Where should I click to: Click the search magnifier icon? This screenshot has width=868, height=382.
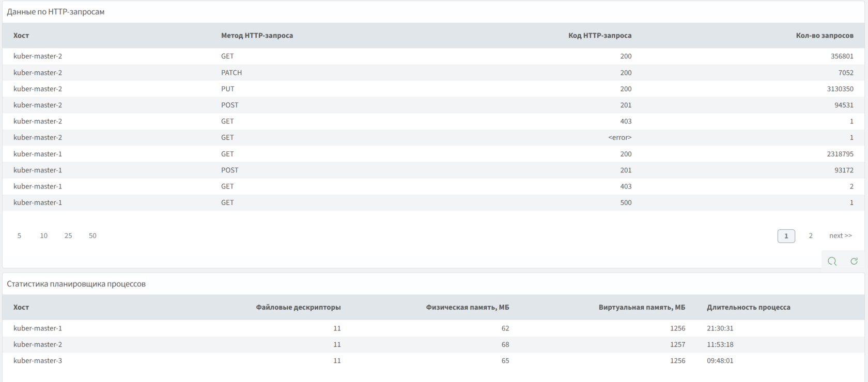tap(832, 261)
